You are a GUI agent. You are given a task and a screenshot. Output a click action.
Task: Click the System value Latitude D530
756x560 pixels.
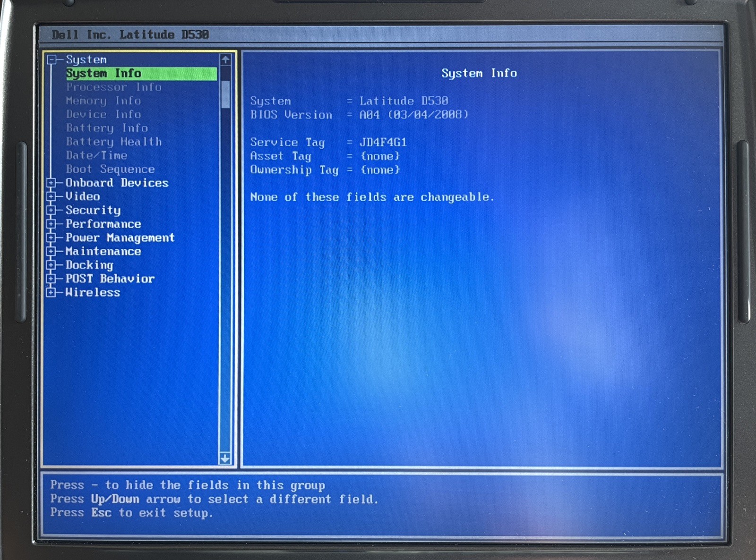pyautogui.click(x=404, y=101)
